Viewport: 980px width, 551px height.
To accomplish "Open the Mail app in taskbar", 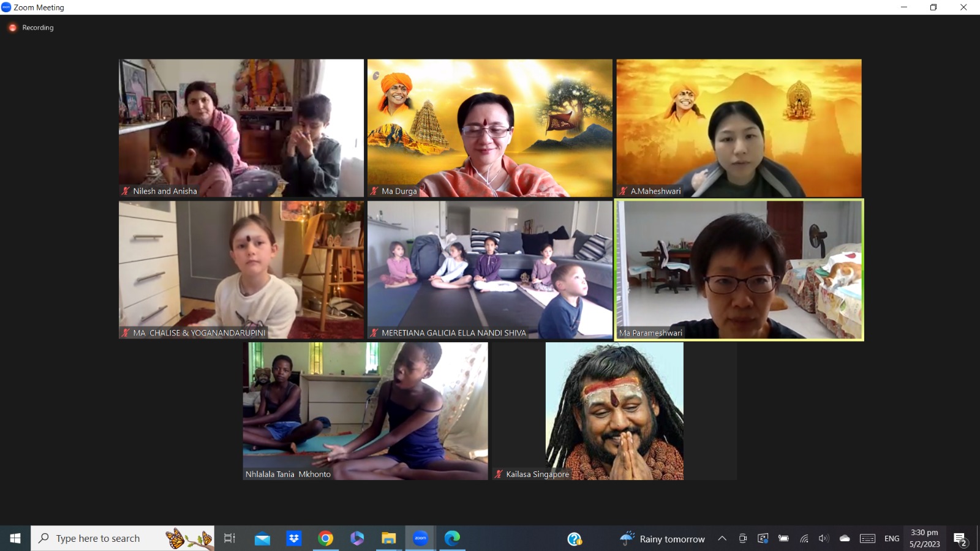I will pos(262,538).
